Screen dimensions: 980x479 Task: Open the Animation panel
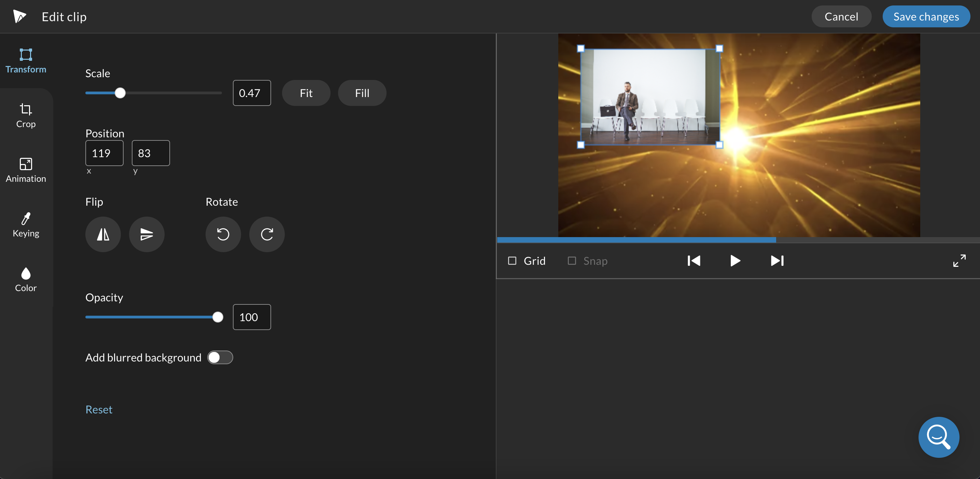click(25, 169)
